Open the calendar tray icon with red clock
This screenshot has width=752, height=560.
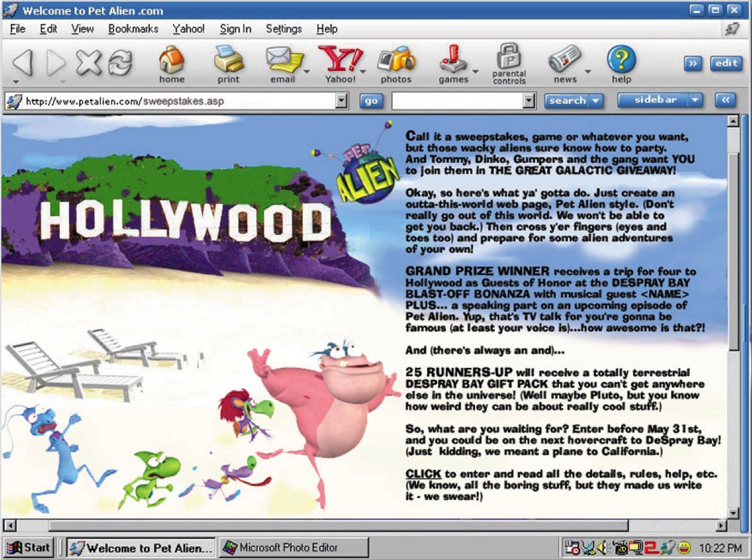[572, 547]
